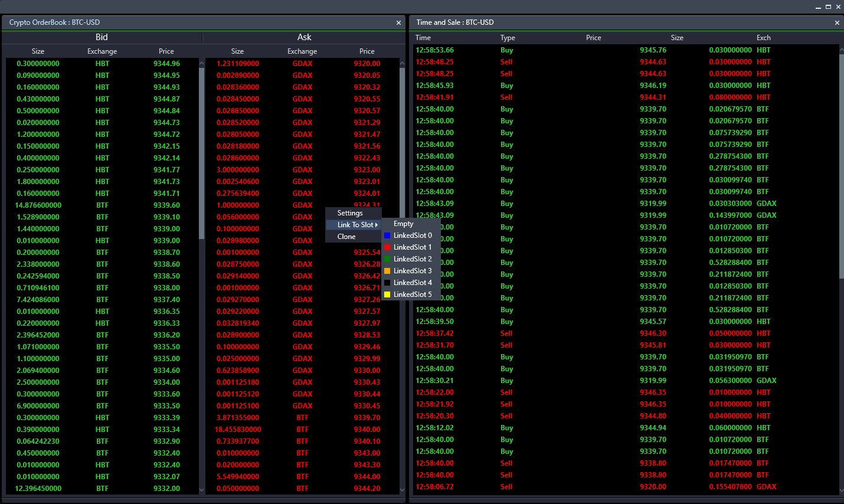The width and height of the screenshot is (844, 504).
Task: Click the Exchange header in the Bid column
Action: point(102,51)
